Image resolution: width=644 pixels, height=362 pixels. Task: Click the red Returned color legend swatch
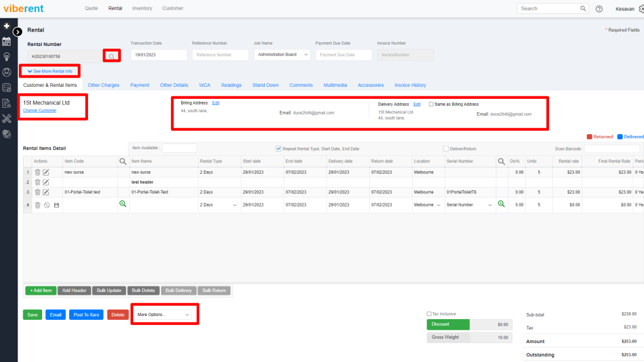tap(589, 136)
